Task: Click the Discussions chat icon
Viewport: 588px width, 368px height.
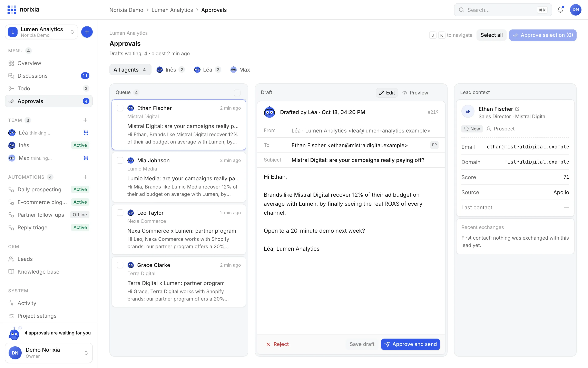Action: 11,76
